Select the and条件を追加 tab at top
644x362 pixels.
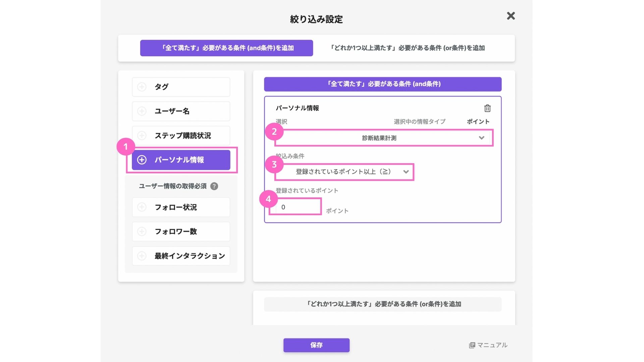(x=226, y=48)
